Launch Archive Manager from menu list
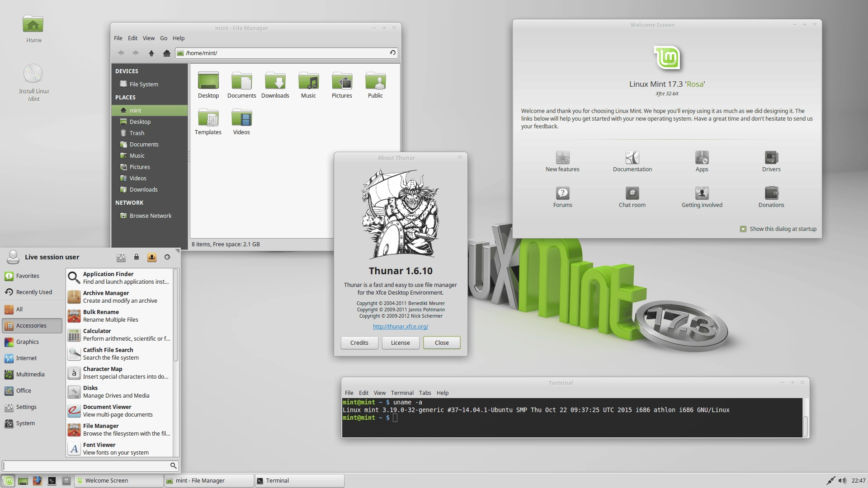Viewport: 868px width, 488px height. [119, 297]
